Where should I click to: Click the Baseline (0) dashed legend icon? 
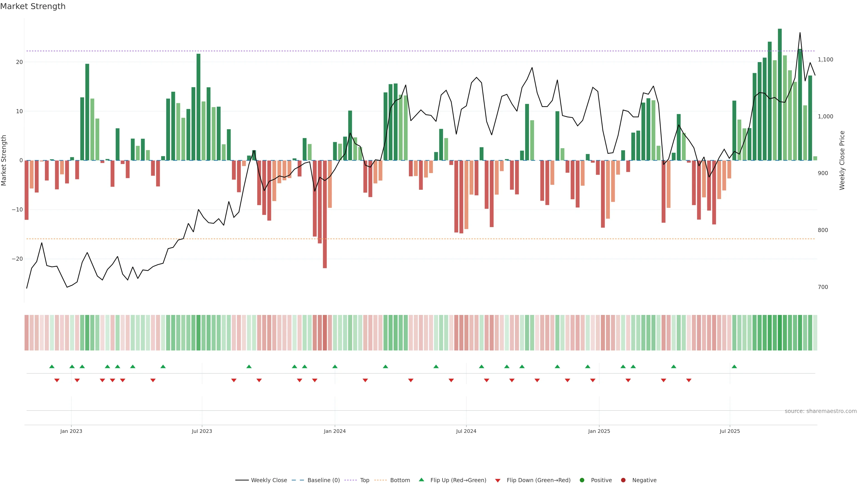point(297,480)
